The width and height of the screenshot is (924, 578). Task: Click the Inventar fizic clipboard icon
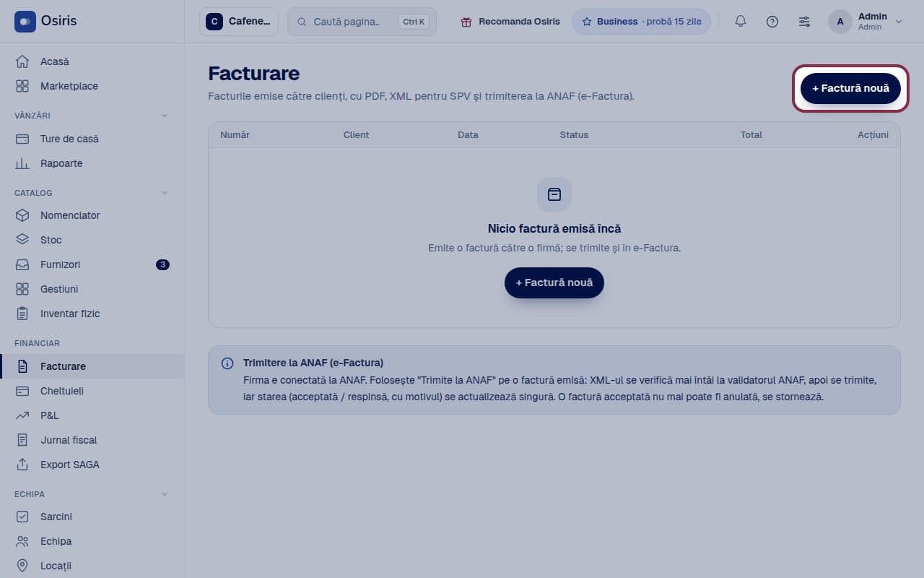click(22, 314)
